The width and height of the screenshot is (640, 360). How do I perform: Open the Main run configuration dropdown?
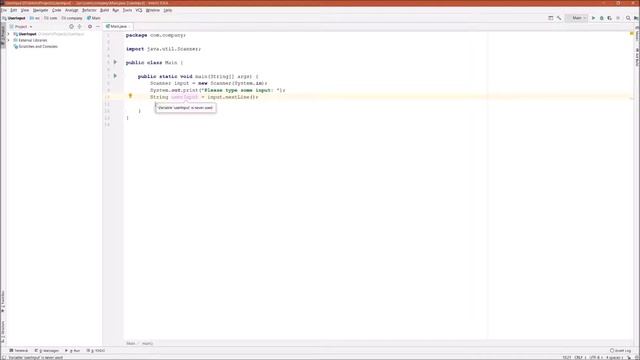click(576, 18)
